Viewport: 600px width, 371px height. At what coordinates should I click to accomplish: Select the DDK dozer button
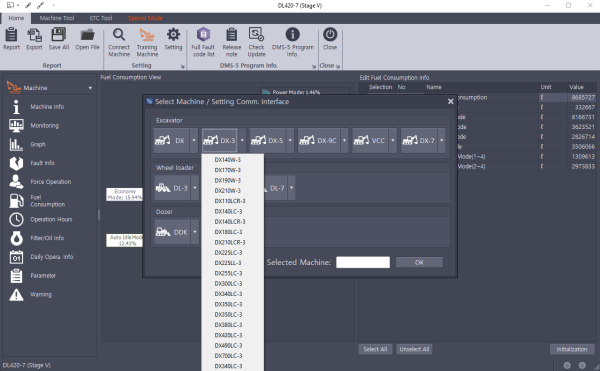172,232
